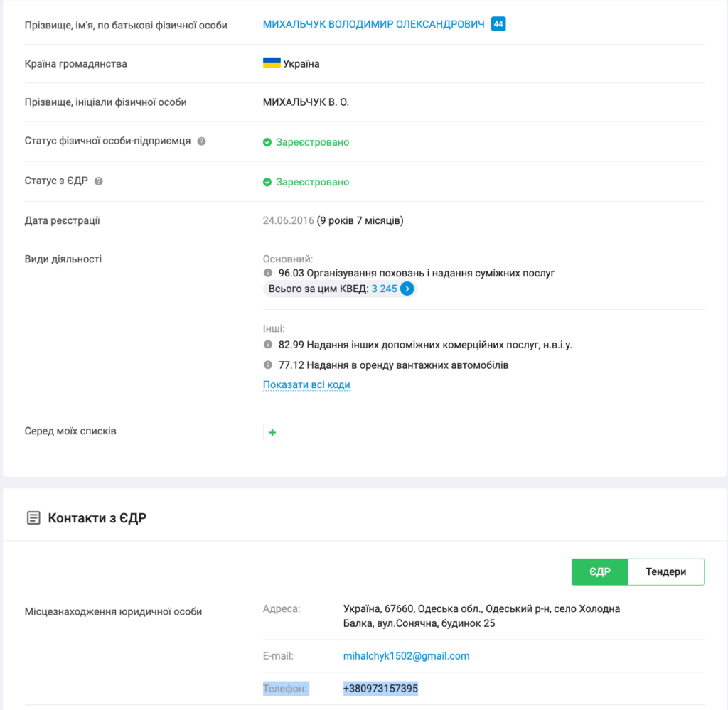Switch to the Тендери tab
Viewport: 728px width, 710px height.
665,572
